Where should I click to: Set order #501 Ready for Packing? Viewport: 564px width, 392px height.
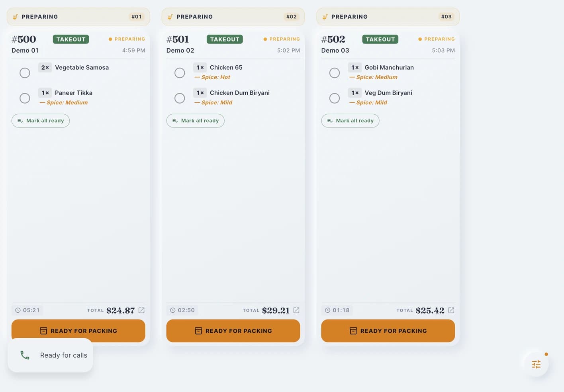tap(233, 331)
